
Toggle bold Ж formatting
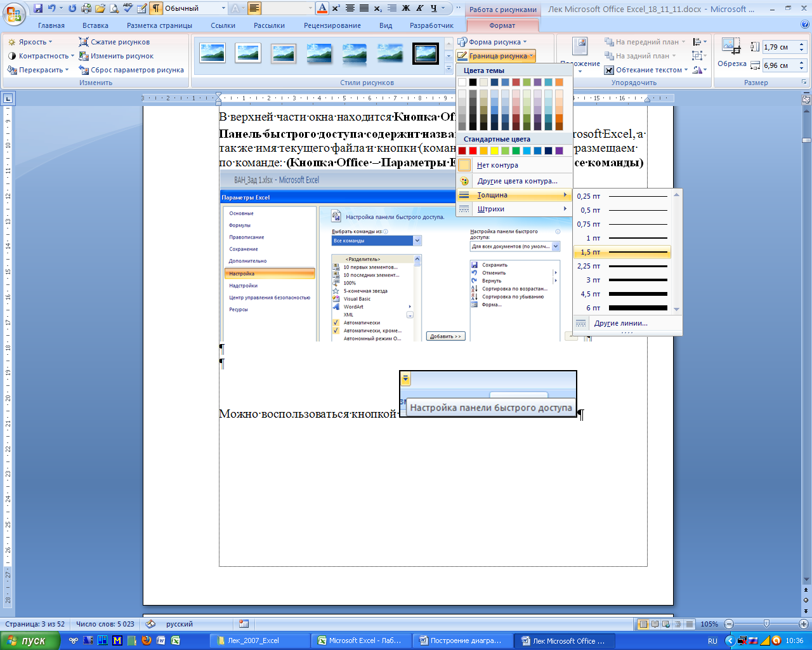point(406,9)
